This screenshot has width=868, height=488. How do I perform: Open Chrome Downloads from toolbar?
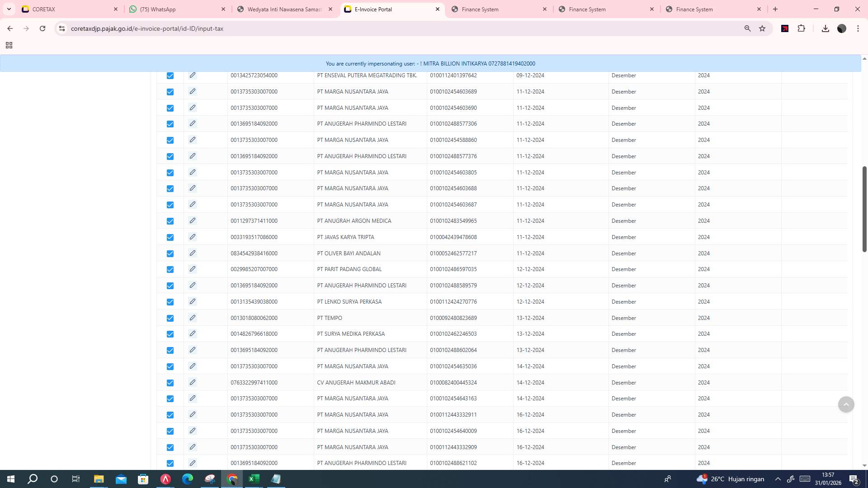826,28
